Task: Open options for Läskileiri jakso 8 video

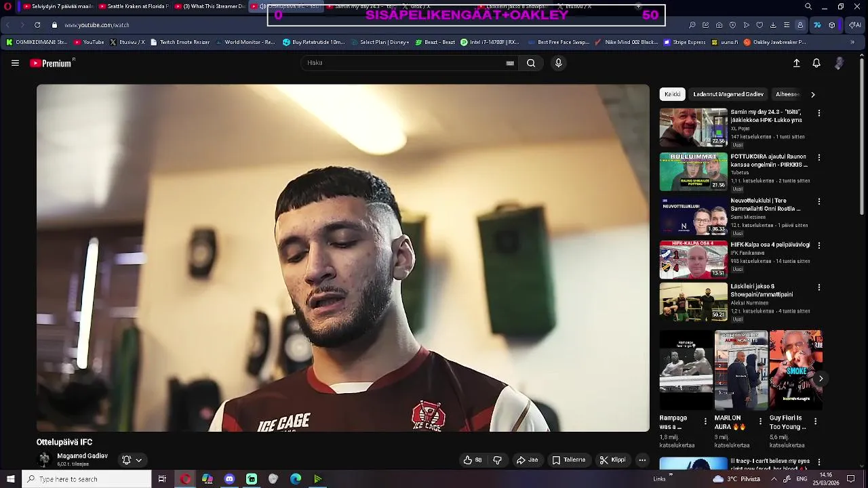Action: [818, 287]
